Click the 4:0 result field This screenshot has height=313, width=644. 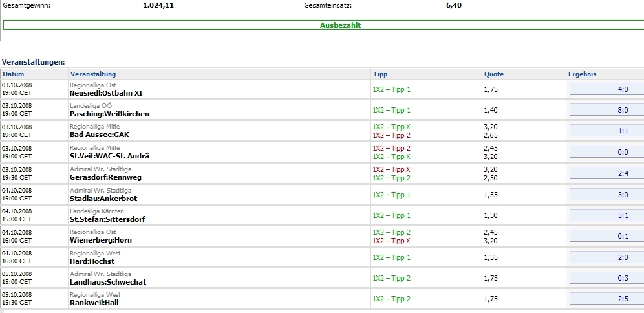[606, 89]
